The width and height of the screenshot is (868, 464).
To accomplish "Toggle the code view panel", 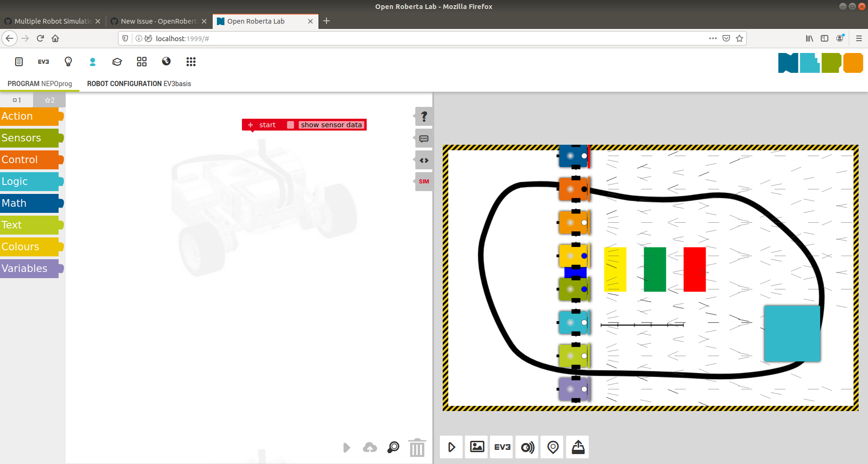I will pyautogui.click(x=423, y=160).
